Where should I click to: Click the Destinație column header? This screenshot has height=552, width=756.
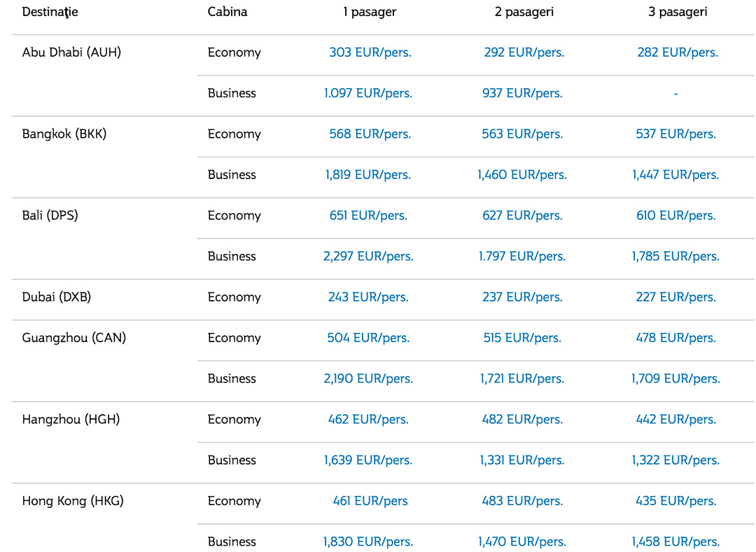pos(50,12)
